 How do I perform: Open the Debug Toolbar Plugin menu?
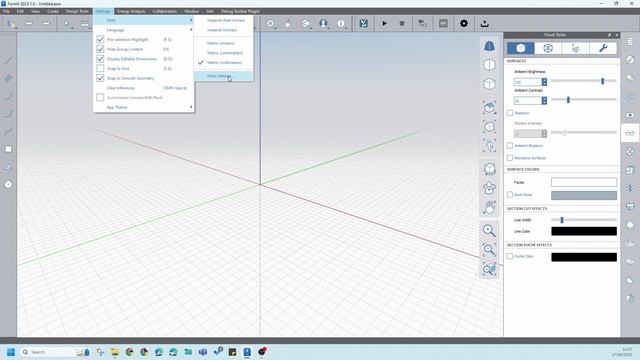(240, 11)
